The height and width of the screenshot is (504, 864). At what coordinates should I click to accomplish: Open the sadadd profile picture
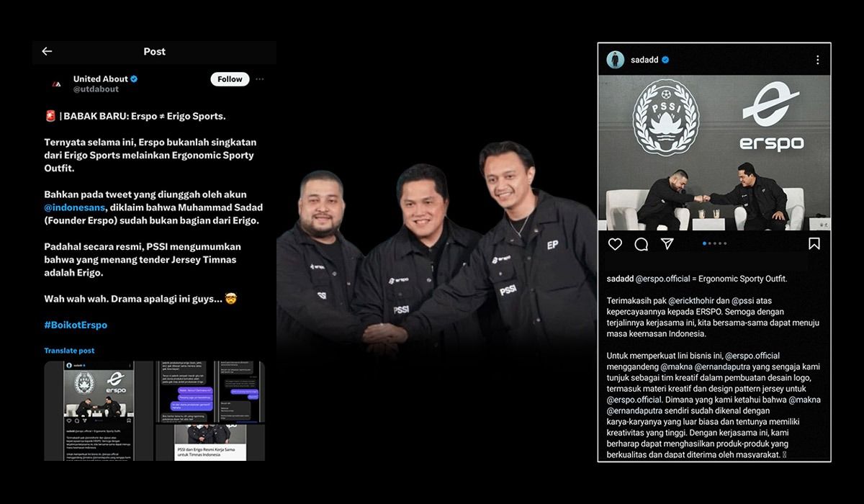point(615,60)
